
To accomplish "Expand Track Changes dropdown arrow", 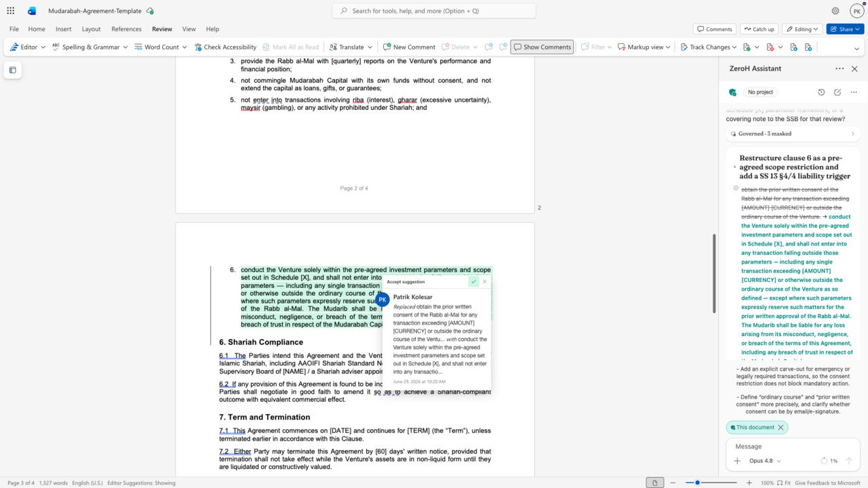I will (736, 47).
